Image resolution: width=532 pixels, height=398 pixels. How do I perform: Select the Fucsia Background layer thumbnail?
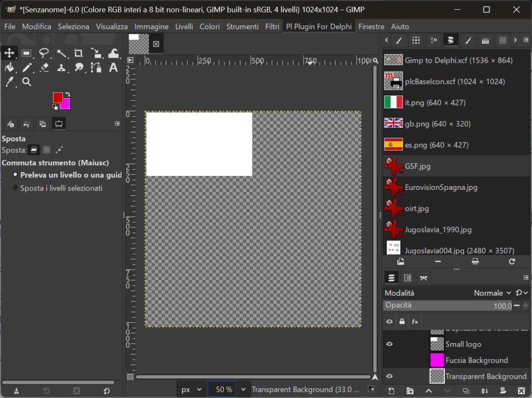coord(437,360)
